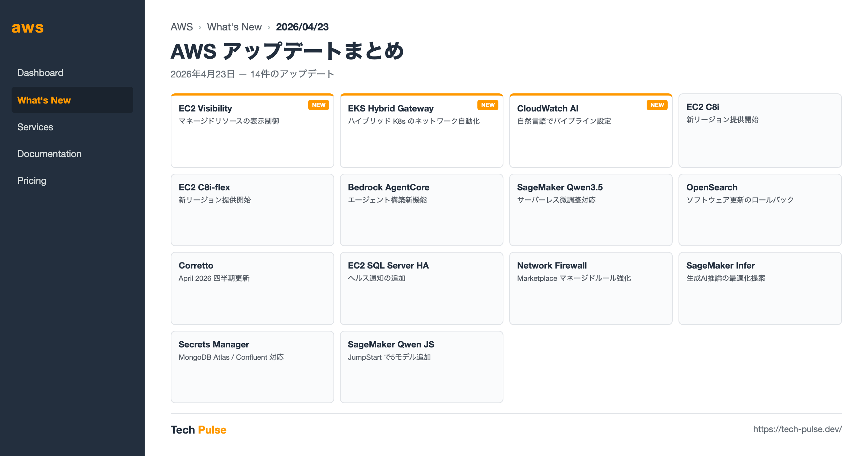Open the EC2 C8i card
The width and height of the screenshot is (868, 456).
(760, 131)
